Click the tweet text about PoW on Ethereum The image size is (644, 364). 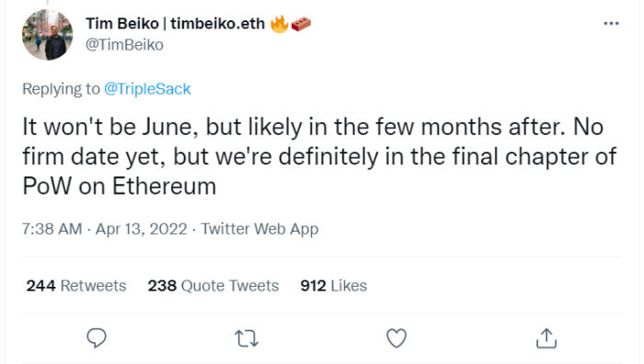[319, 156]
